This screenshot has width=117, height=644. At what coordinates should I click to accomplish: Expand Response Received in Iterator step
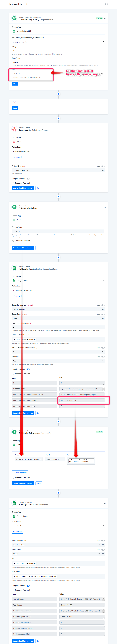(x=13, y=241)
